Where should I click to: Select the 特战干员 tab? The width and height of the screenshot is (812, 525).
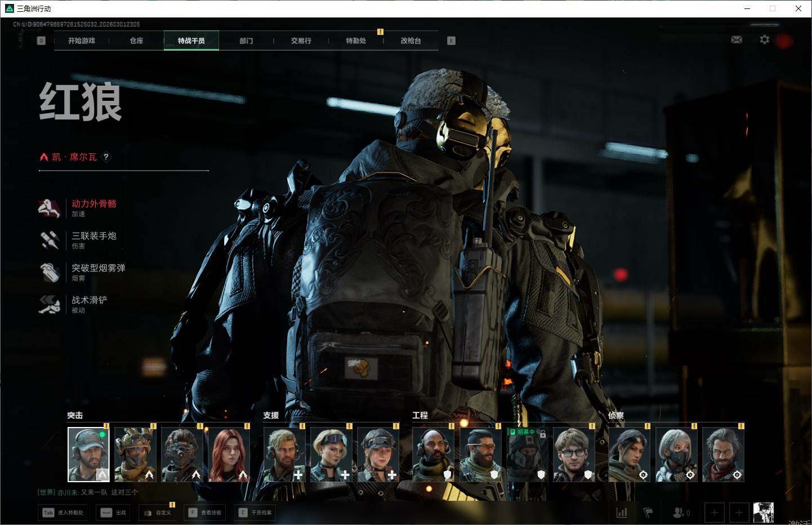[x=191, y=41]
